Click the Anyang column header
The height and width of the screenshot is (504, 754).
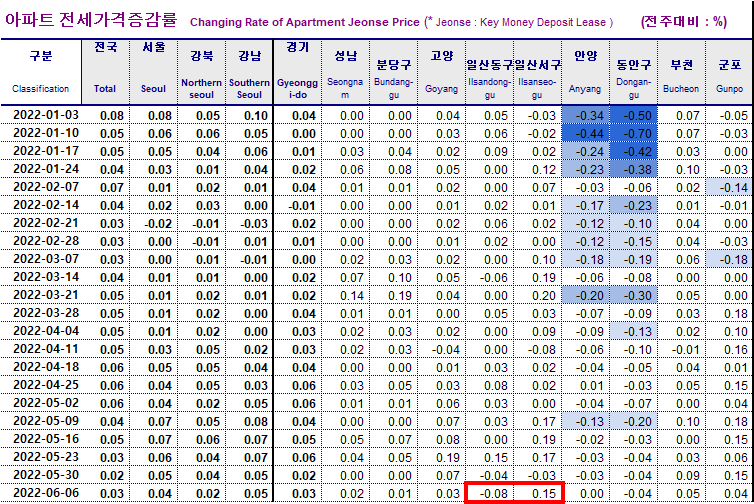pos(585,72)
